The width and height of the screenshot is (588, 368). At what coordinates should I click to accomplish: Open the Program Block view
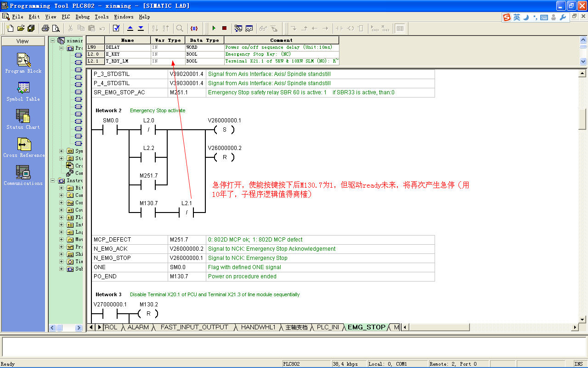(x=23, y=60)
